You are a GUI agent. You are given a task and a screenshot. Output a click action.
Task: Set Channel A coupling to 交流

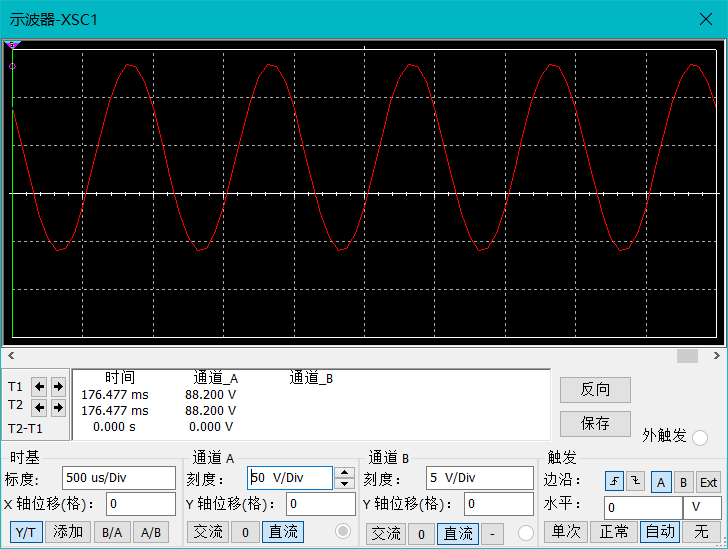[208, 532]
